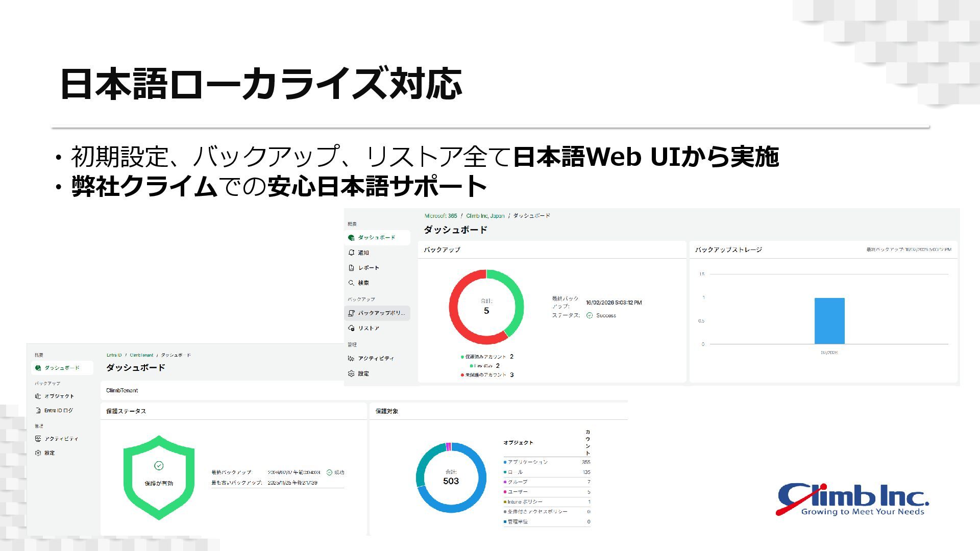Click the report document icon

351,268
